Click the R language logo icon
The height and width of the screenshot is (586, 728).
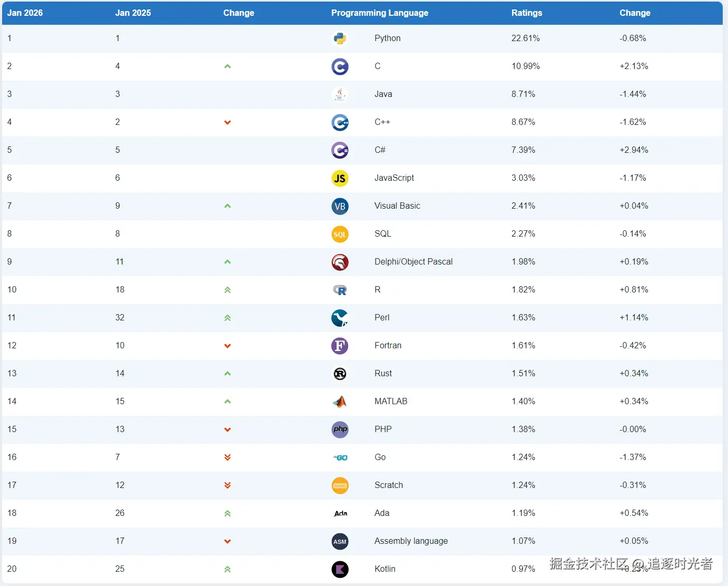tap(340, 290)
